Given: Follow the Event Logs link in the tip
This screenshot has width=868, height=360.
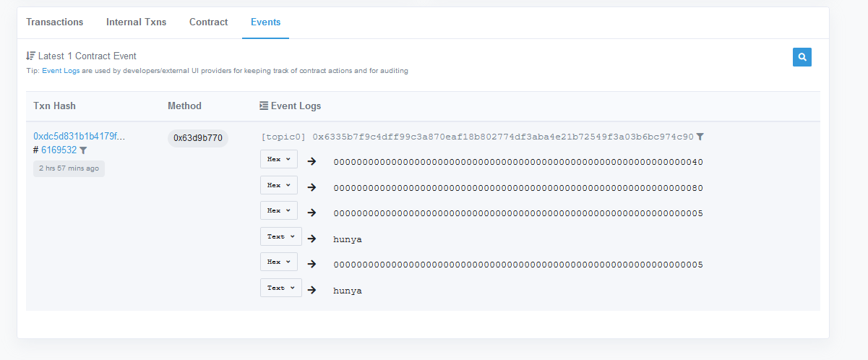Looking at the screenshot, I should point(61,71).
